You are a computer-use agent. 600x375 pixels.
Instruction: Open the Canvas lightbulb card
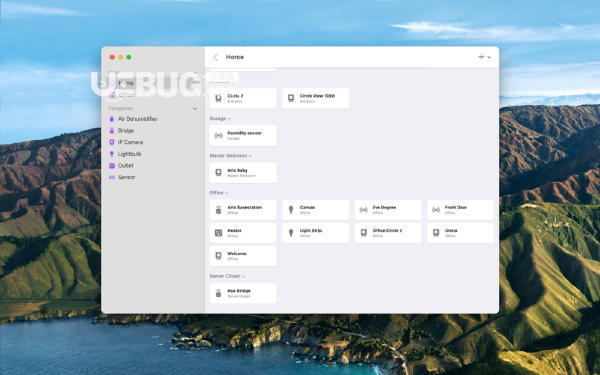[315, 210]
